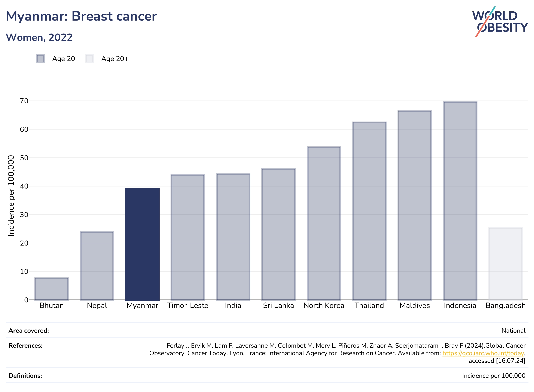Select the India bar

(x=233, y=236)
